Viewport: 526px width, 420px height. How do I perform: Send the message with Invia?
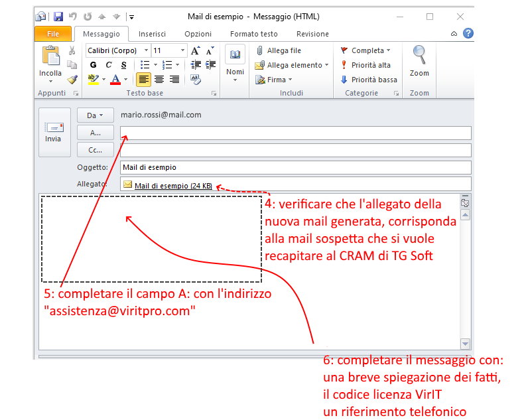(x=54, y=132)
